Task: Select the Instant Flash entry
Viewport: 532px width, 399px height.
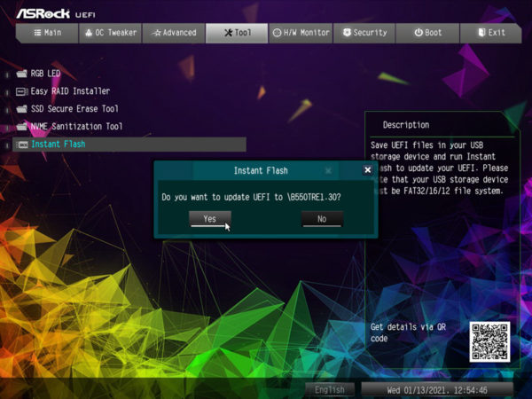Action: click(x=59, y=144)
